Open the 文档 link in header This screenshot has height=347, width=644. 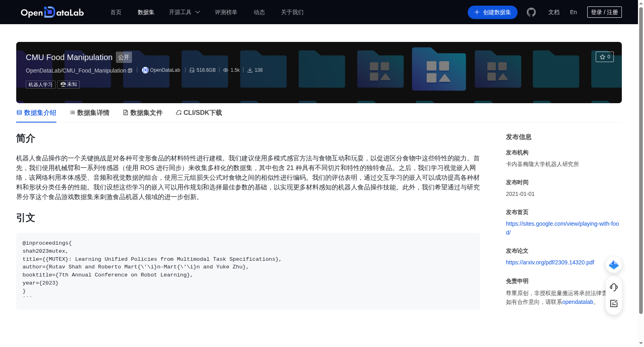tap(554, 12)
